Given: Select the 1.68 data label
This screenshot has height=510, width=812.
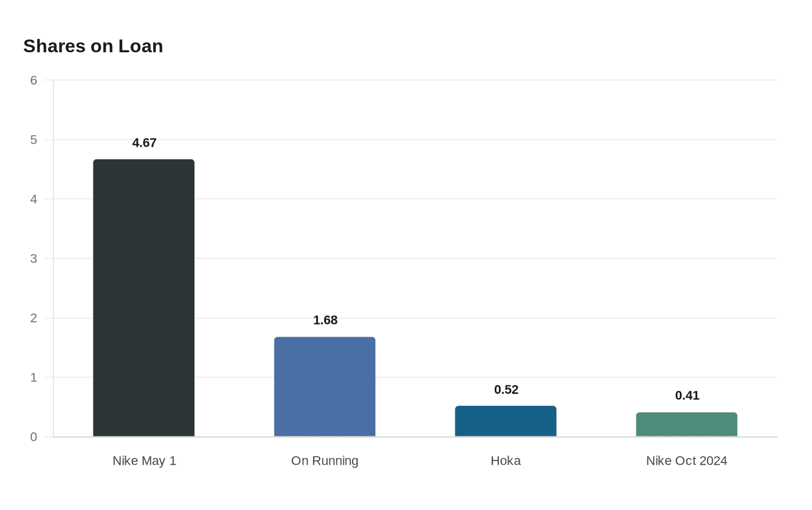Looking at the screenshot, I should click(325, 320).
